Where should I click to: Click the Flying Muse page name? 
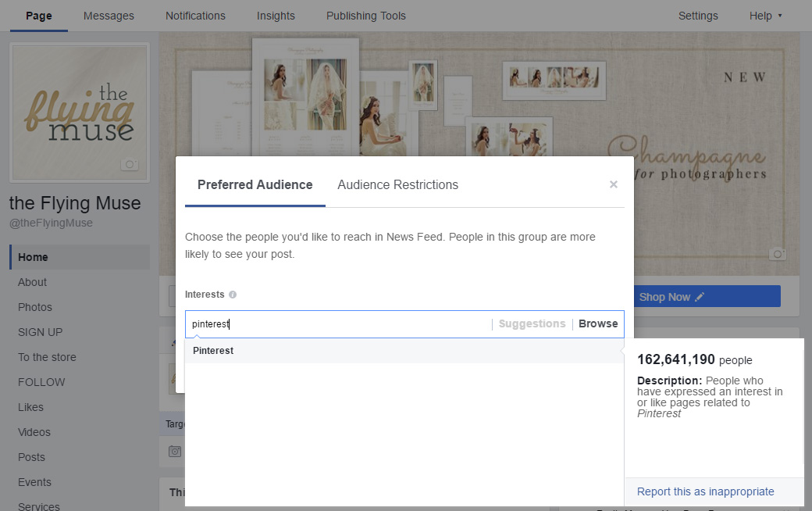pos(75,203)
